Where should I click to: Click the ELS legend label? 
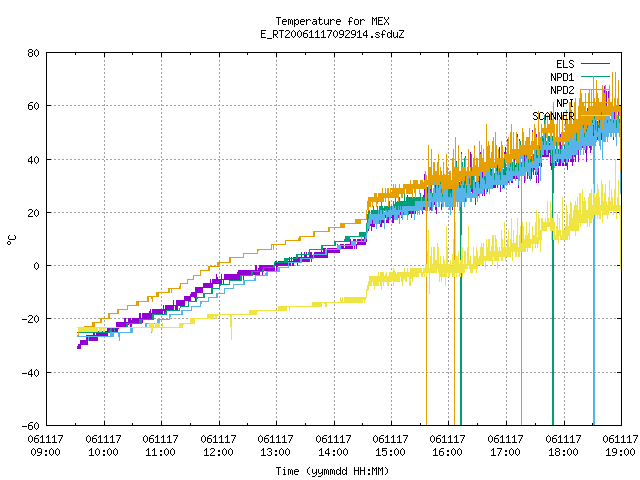coord(565,64)
